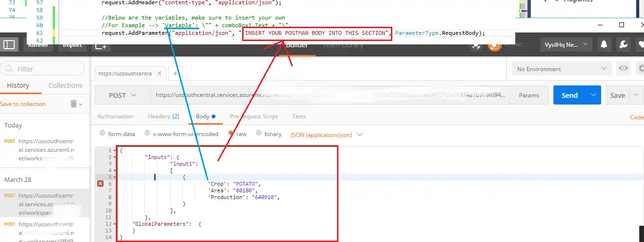
Task: Open the Send button arrow dropdown
Action: (x=593, y=95)
